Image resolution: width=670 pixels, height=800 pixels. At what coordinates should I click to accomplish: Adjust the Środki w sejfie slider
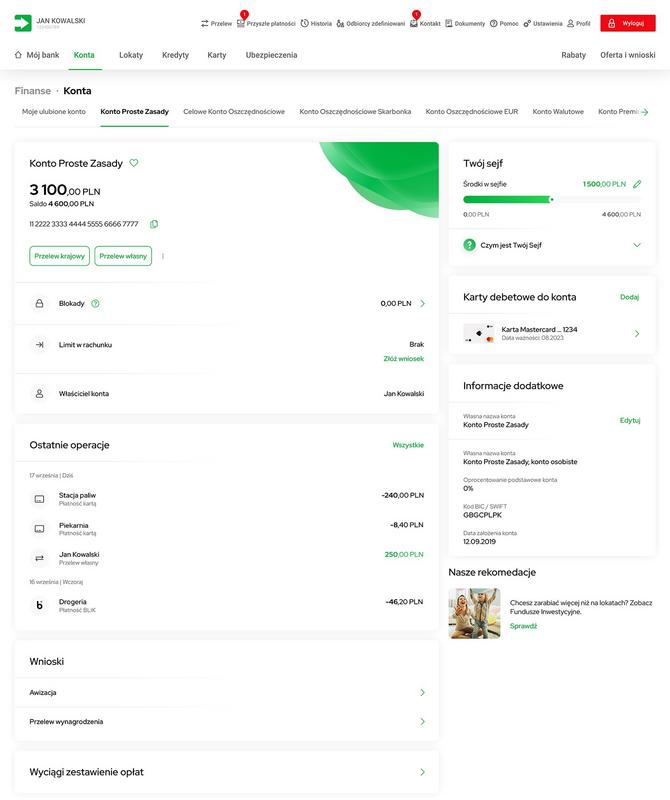[x=551, y=199]
